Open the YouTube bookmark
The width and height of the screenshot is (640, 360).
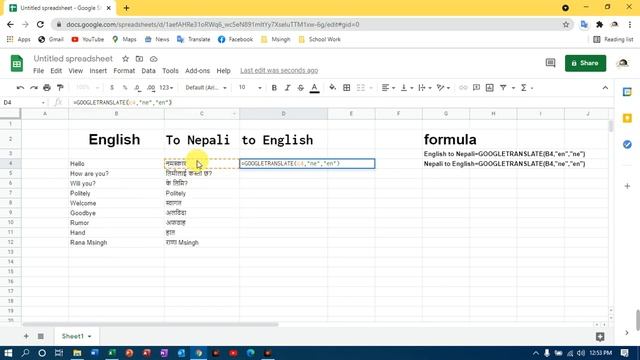point(87,40)
